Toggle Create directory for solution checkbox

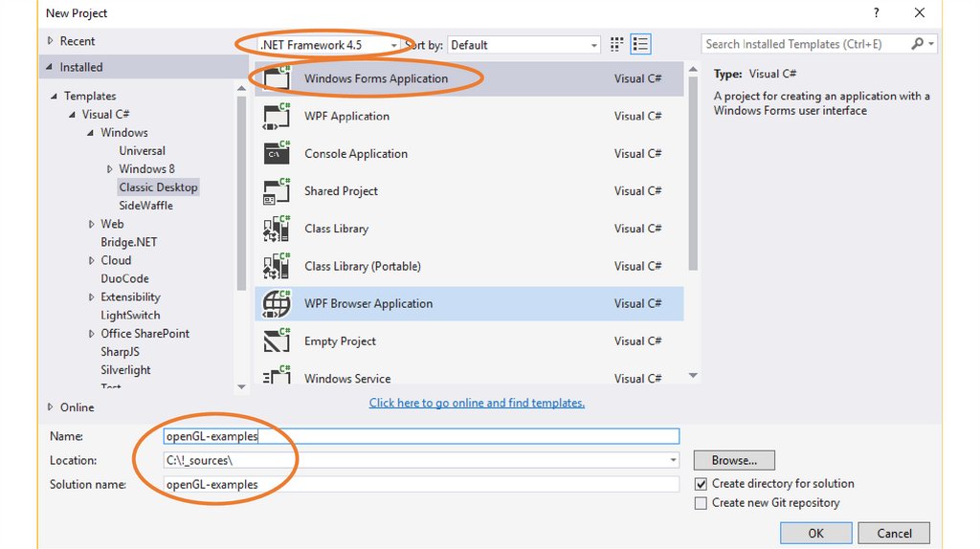tap(701, 484)
